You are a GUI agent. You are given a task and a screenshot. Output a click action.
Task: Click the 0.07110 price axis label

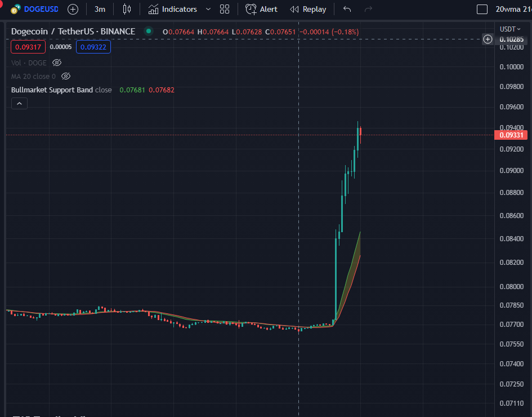[512, 403]
